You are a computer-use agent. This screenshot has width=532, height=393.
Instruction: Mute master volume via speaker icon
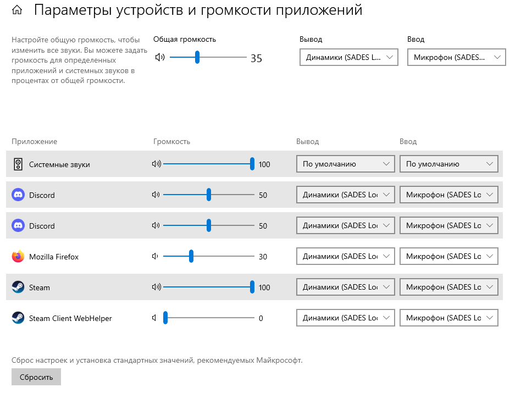click(x=160, y=57)
